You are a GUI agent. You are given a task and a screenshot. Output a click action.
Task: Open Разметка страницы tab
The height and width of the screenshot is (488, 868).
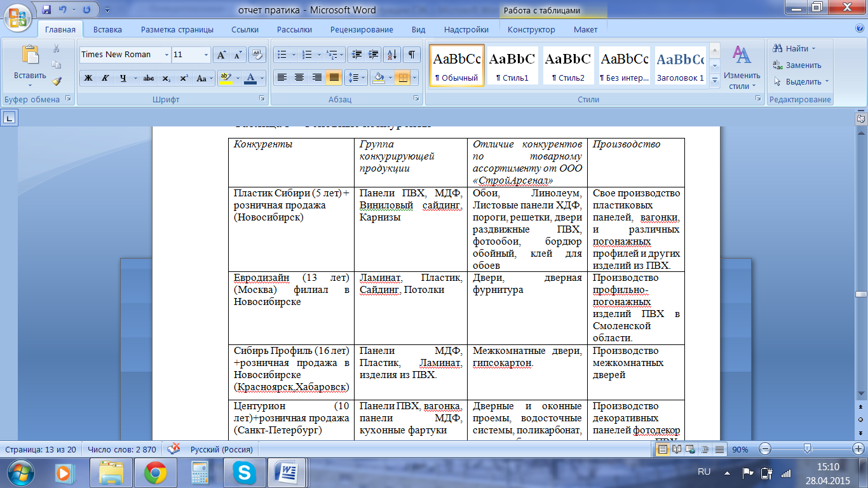point(177,30)
